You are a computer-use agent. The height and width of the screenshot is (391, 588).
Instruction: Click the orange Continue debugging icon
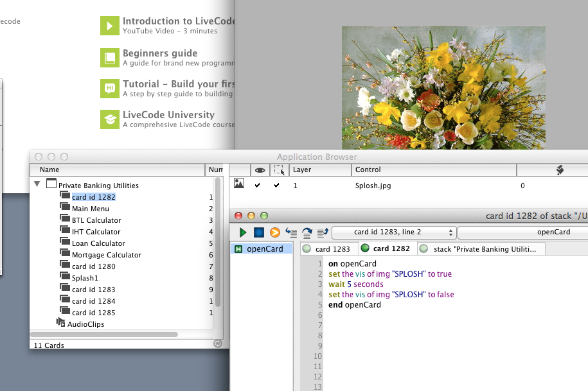(x=274, y=232)
